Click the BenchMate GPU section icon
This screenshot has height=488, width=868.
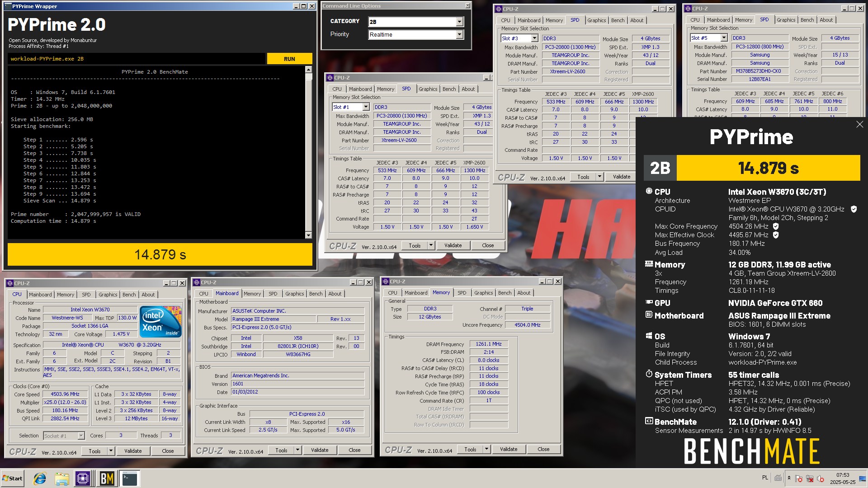pyautogui.click(x=649, y=303)
